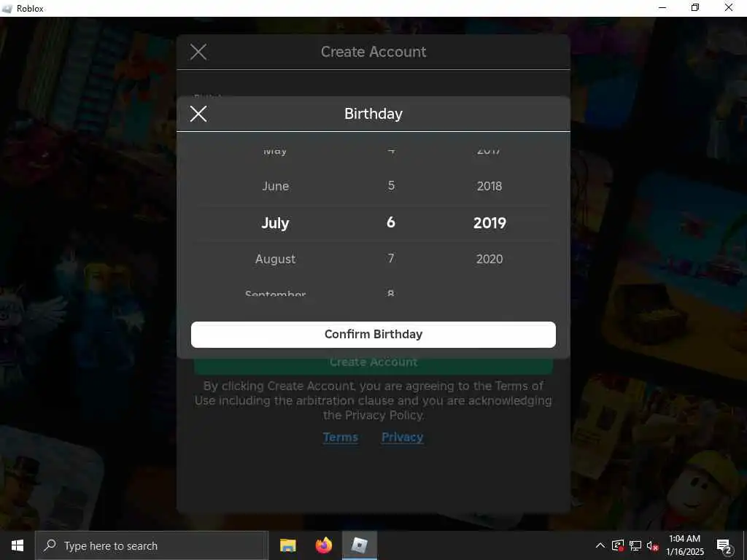747x560 pixels.
Task: Open the network status tray icon
Action: coord(635,545)
